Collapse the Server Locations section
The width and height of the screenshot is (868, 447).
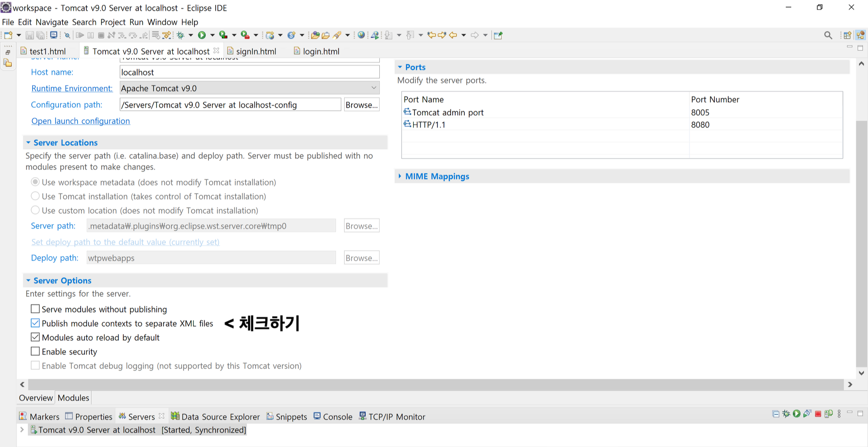(x=28, y=142)
